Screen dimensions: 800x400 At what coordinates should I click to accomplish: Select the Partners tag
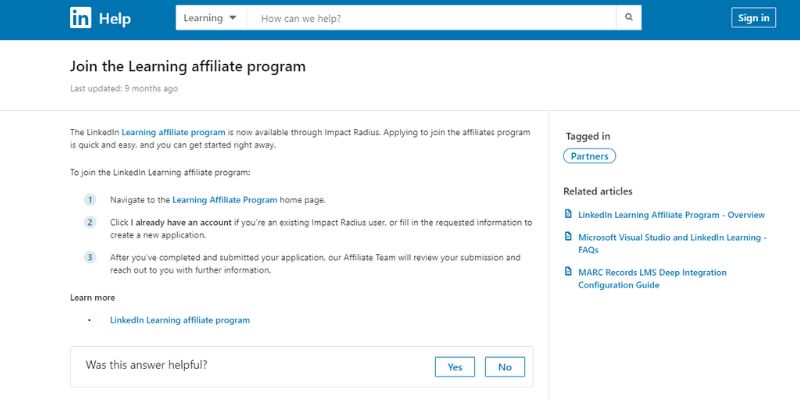click(x=589, y=156)
